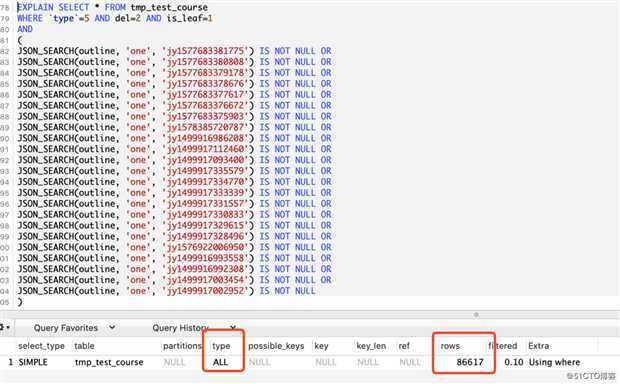This screenshot has height=384, width=620.
Task: Open the Query Favorites dropdown
Action: pyautogui.click(x=75, y=328)
